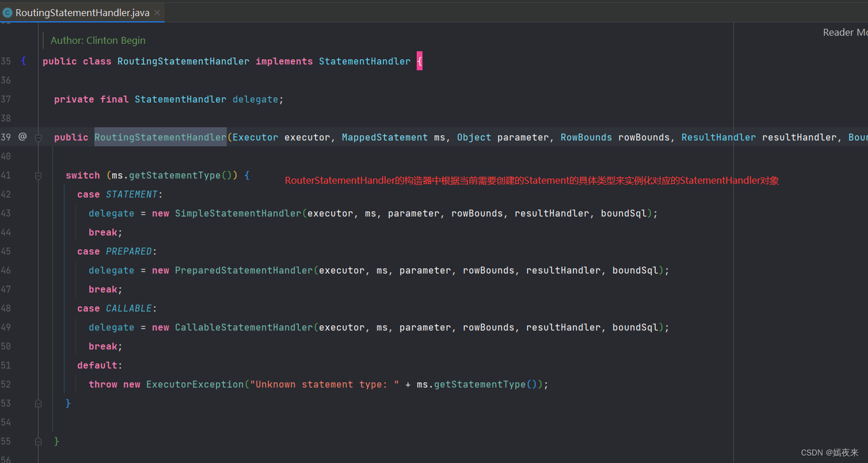Collapse the switch block fold marker, line 41

click(x=38, y=176)
